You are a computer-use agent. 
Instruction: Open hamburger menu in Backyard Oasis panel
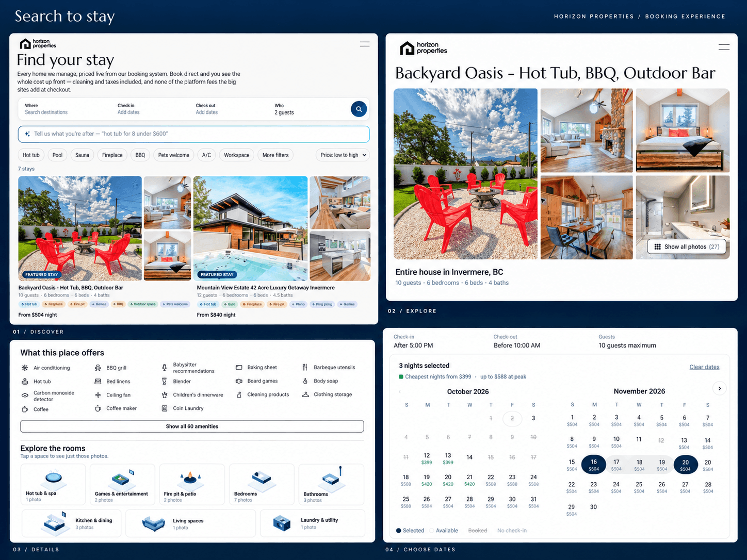tap(724, 47)
